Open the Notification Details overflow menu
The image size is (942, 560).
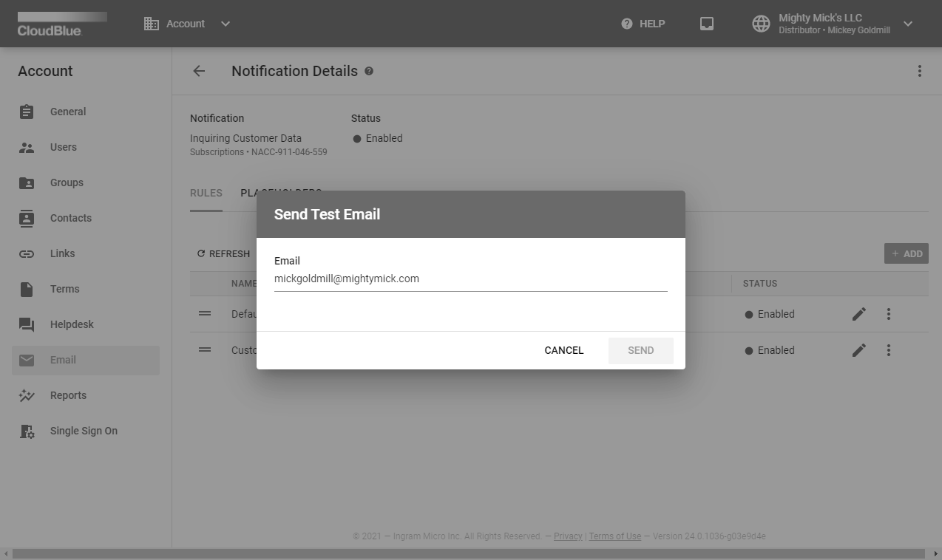point(920,71)
